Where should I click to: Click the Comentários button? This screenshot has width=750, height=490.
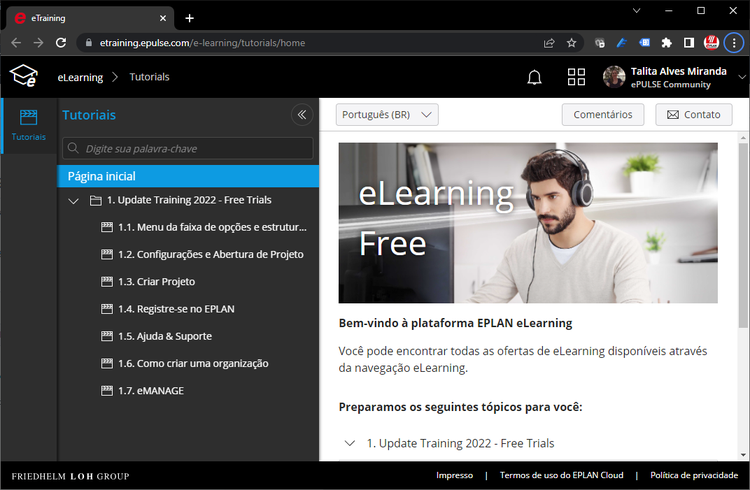coord(603,115)
